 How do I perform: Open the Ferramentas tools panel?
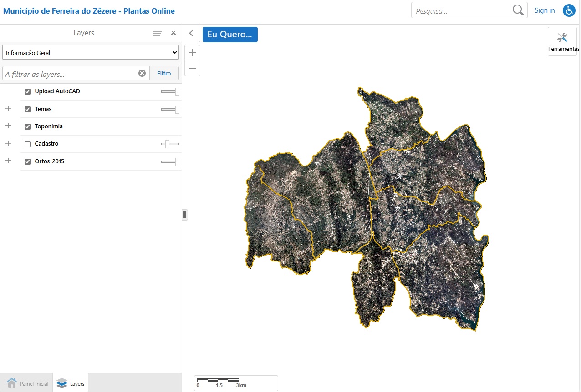(562, 41)
